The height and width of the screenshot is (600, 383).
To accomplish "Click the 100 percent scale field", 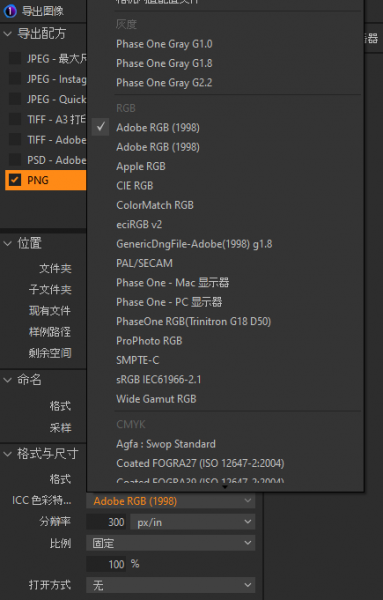I will [x=107, y=564].
